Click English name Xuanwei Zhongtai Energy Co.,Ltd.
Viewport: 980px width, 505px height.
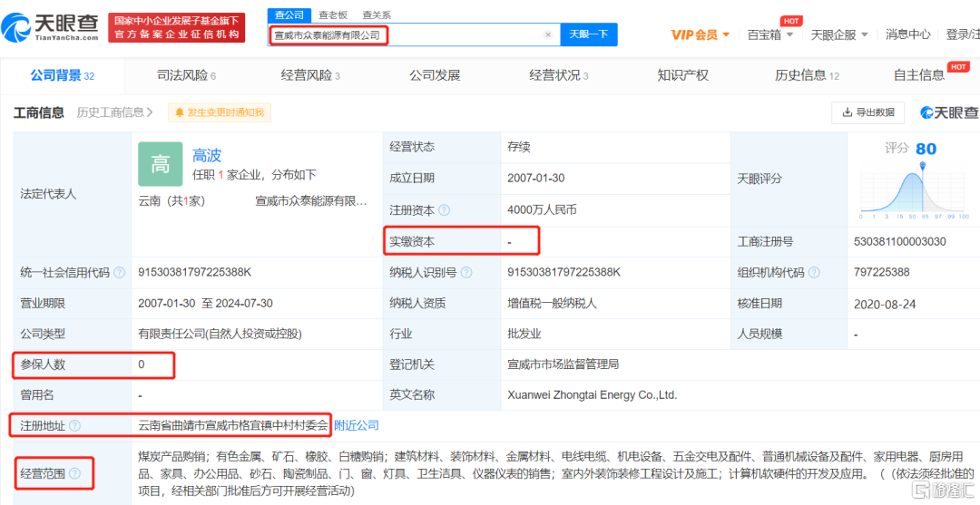593,395
